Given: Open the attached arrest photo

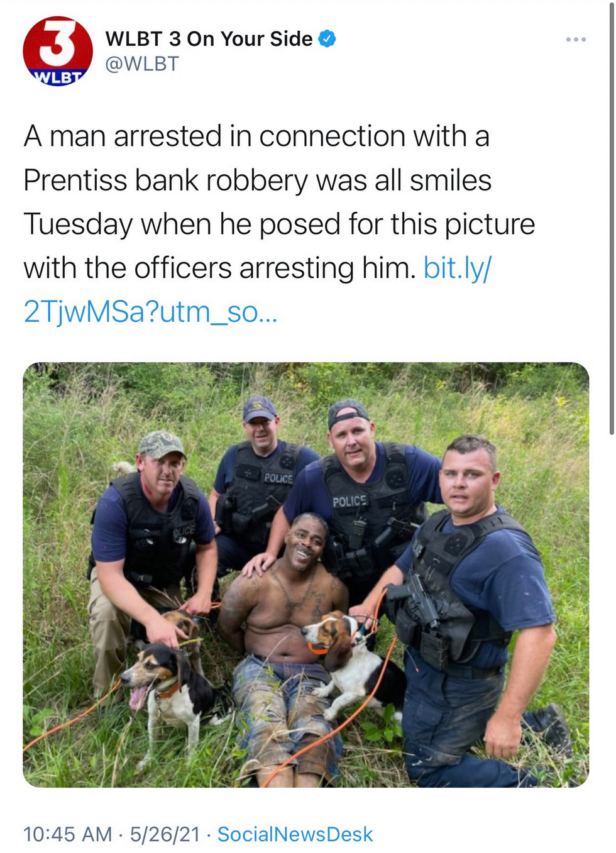Looking at the screenshot, I should (x=306, y=575).
